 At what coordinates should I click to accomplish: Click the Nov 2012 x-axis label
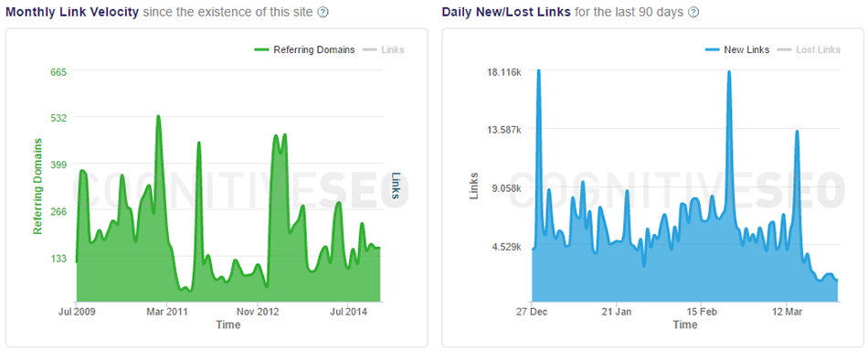pos(258,312)
